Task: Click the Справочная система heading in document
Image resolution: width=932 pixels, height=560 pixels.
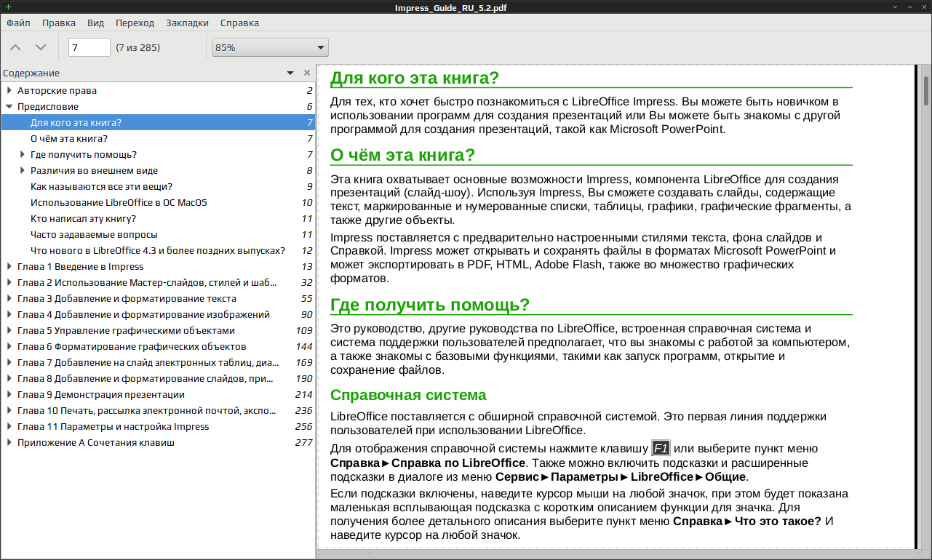Action: point(408,395)
